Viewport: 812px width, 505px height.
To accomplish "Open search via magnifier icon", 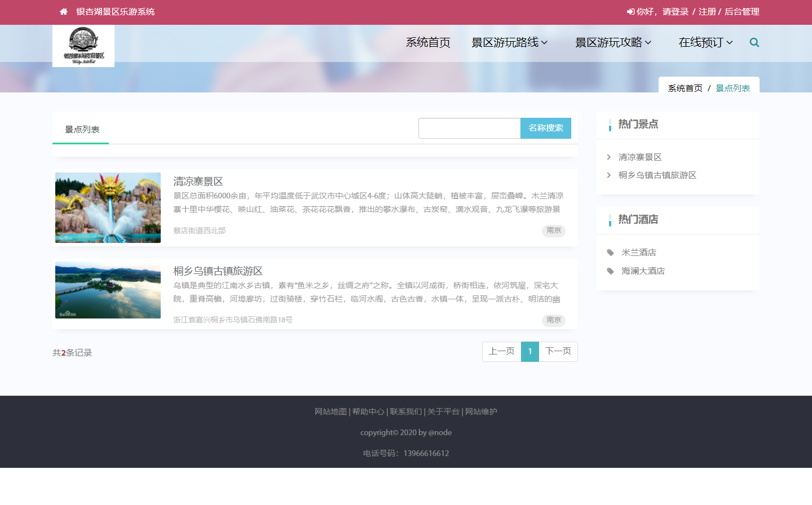I will [754, 43].
